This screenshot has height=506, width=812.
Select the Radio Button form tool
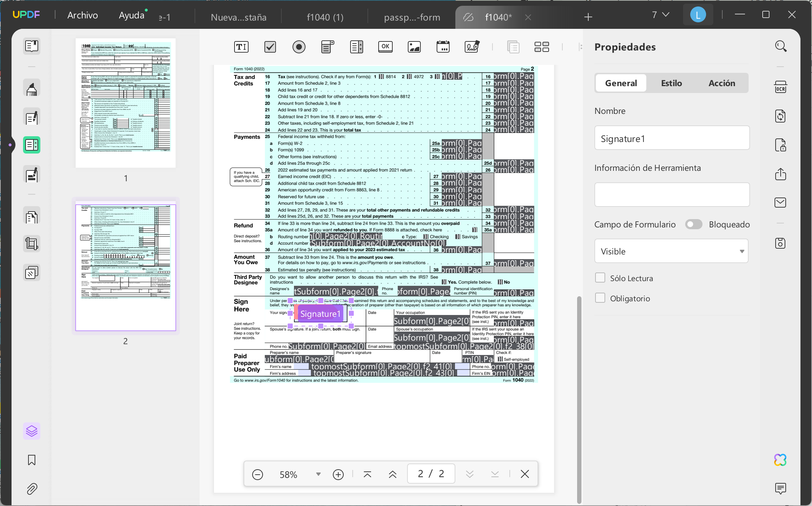[x=299, y=47]
